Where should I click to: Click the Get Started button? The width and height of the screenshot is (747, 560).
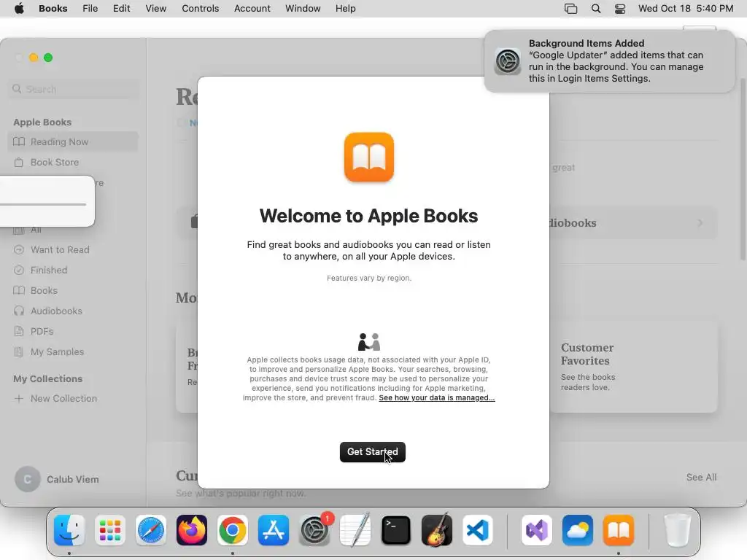click(x=373, y=452)
